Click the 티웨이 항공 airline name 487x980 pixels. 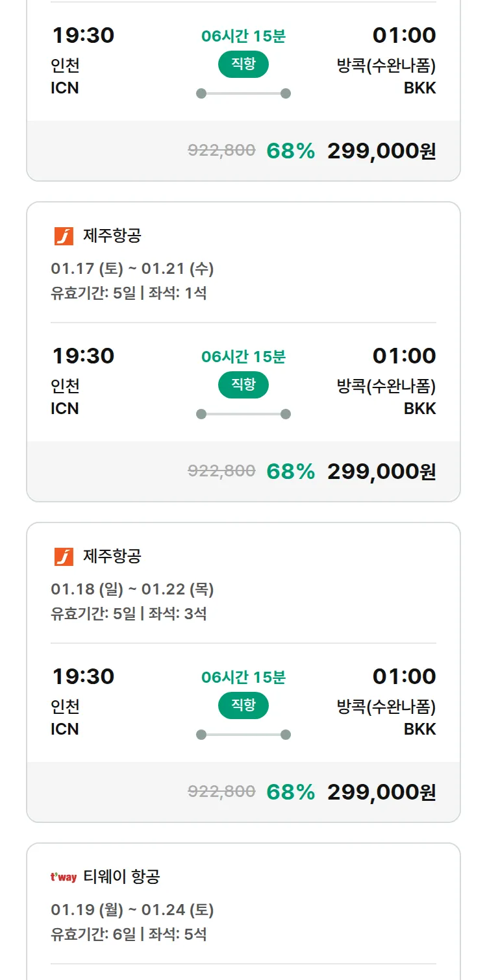pyautogui.click(x=121, y=877)
